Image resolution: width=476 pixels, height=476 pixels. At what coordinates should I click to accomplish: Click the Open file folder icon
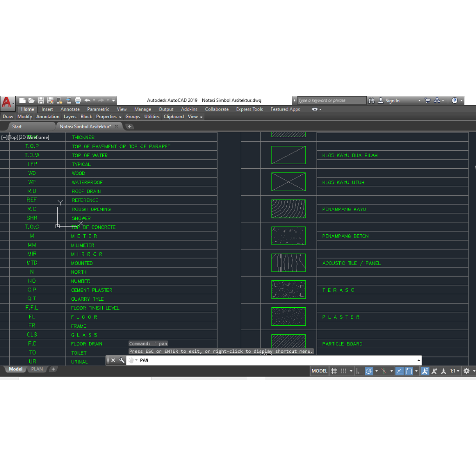32,100
